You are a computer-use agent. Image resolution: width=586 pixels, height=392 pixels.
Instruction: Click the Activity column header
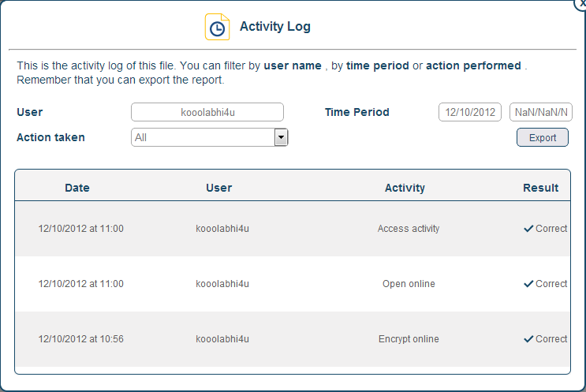pyautogui.click(x=405, y=188)
